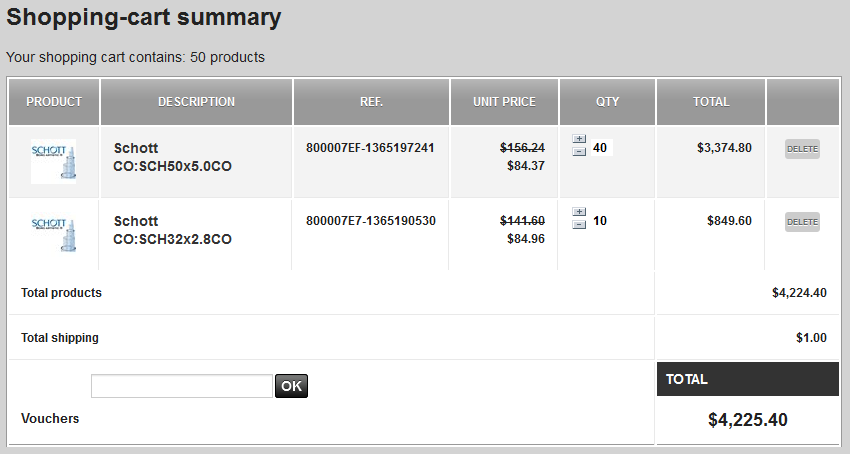Delete the SCH32x2.8CO item from cart
Screen dimensions: 850x454
(x=802, y=222)
